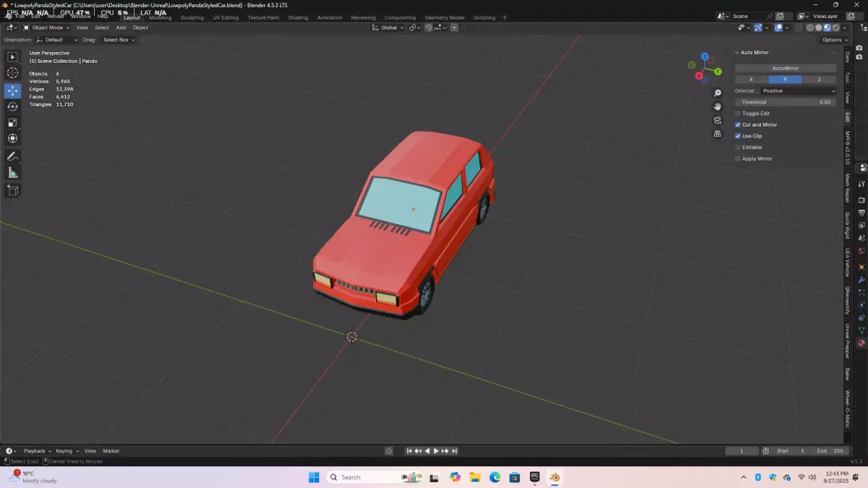
Task: Toggle snapping magnet icon in header
Action: pos(429,27)
